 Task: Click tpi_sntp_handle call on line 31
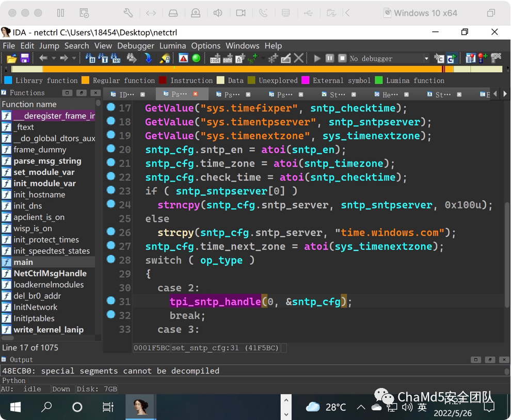[x=215, y=301]
